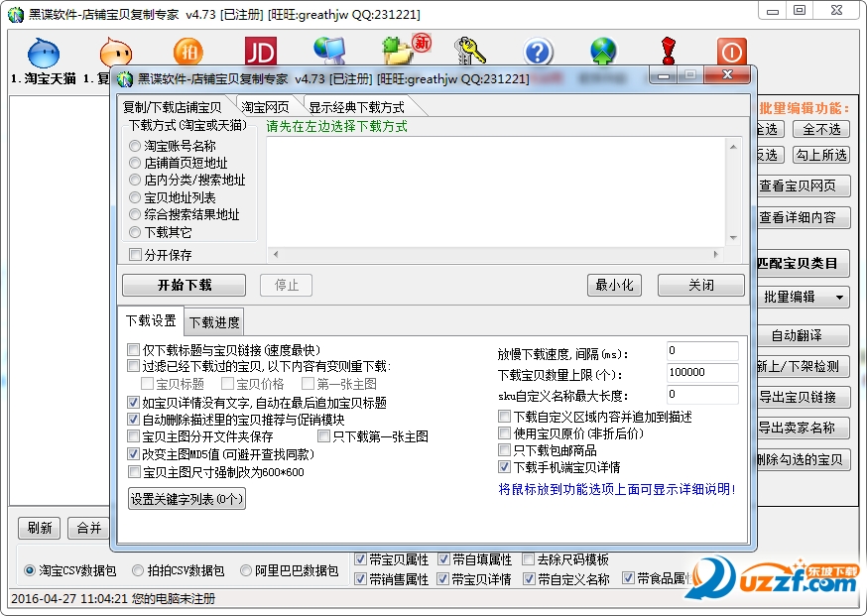The height and width of the screenshot is (616, 867).
Task: Click the globe with monitor icon
Action: pos(328,52)
